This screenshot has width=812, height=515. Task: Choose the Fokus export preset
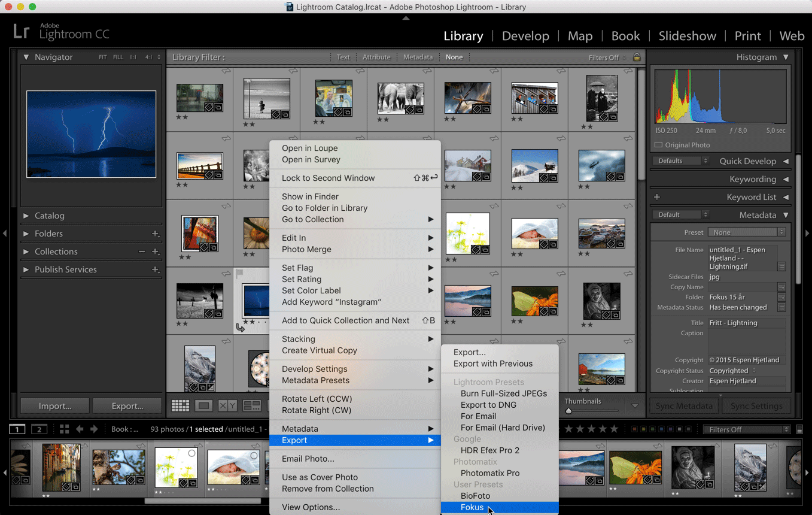tap(500, 507)
